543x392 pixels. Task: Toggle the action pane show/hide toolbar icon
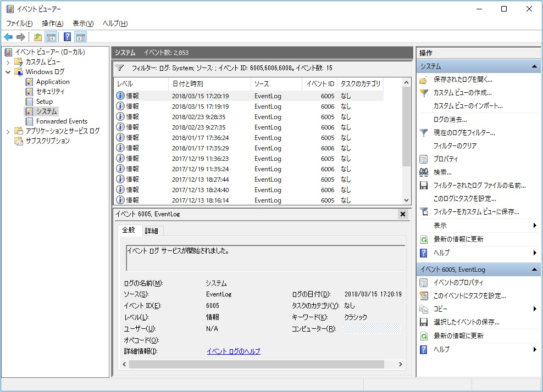pos(81,37)
